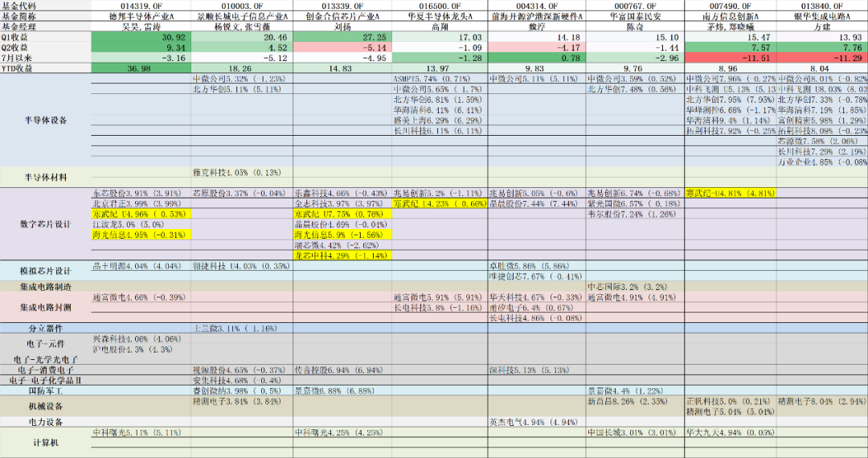The height and width of the screenshot is (458, 868).
Task: Click holding 英杰电气4.94% (4.94%)
Action: [x=534, y=422]
